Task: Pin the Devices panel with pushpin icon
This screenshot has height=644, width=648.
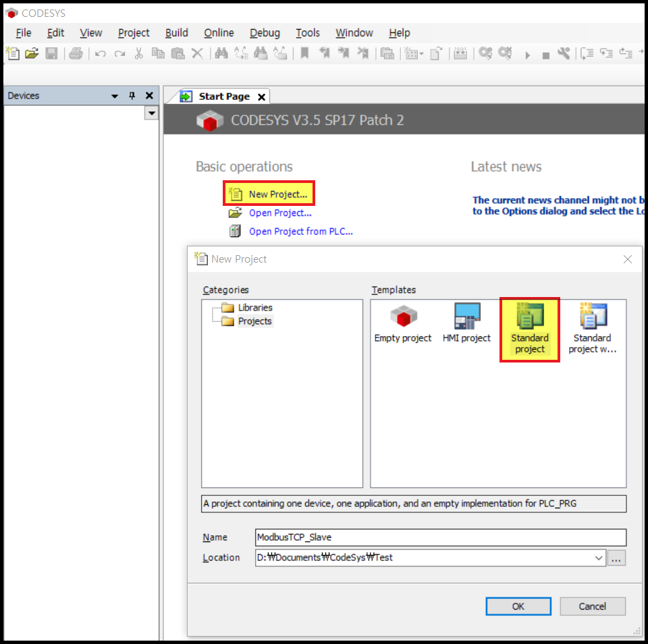Action: tap(132, 95)
